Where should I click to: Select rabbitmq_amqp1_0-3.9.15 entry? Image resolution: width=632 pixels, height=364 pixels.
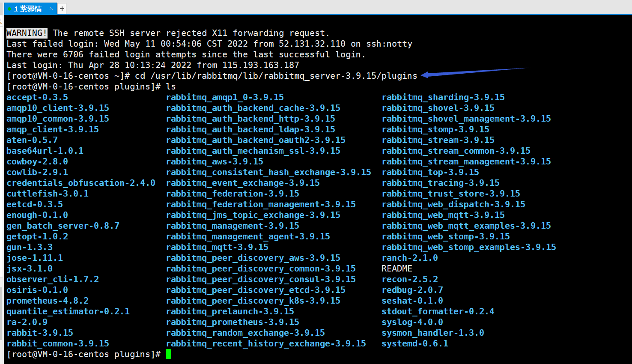pos(225,97)
